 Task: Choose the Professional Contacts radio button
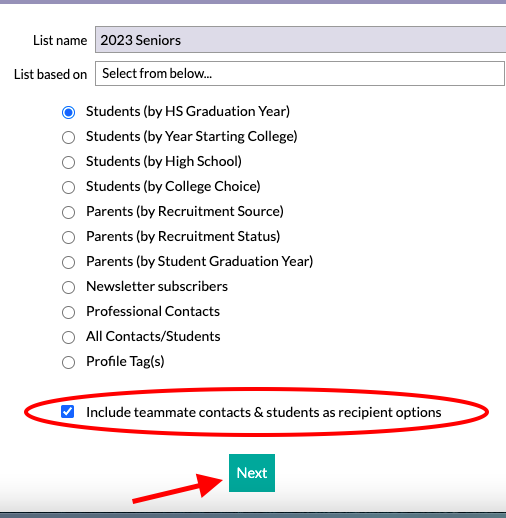click(x=68, y=312)
